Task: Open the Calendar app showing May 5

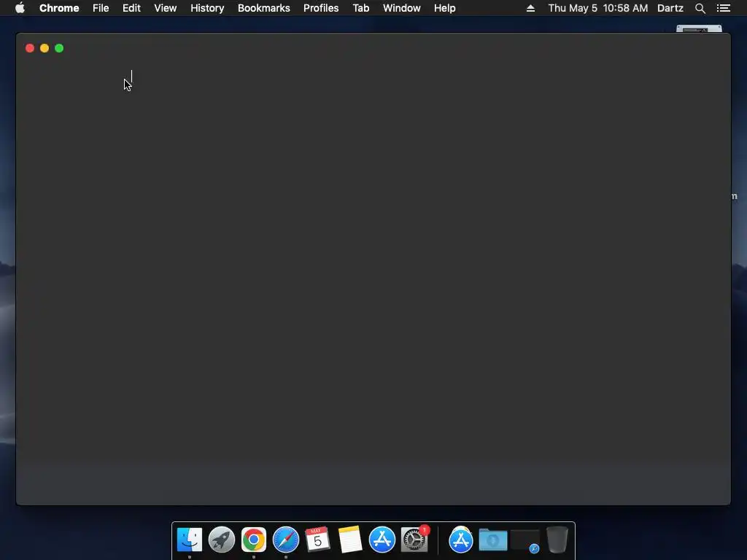Action: (317, 540)
